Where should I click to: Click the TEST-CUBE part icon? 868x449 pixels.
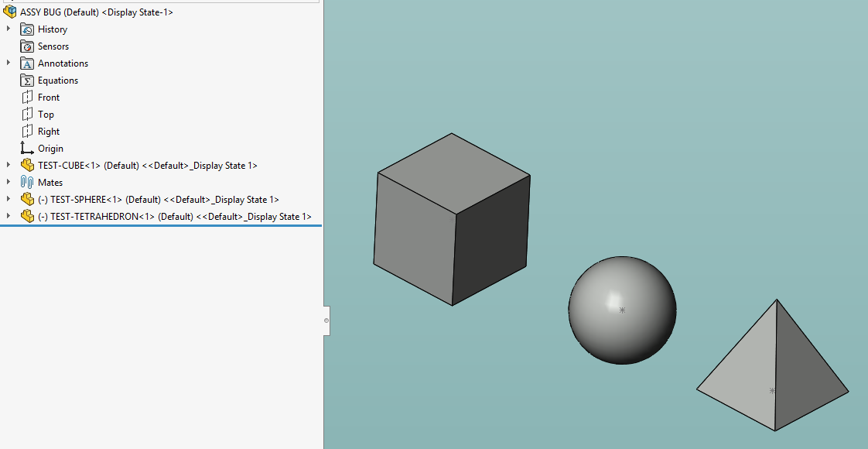(x=27, y=166)
